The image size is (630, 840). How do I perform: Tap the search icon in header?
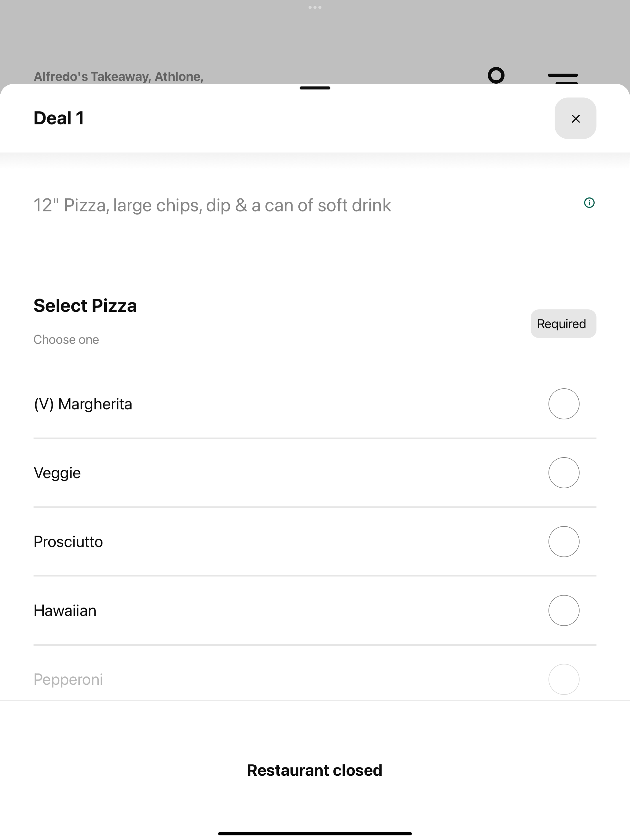click(x=496, y=75)
